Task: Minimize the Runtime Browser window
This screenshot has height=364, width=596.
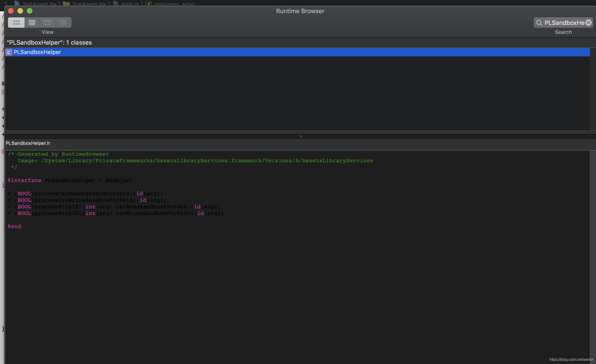Action: (20, 11)
